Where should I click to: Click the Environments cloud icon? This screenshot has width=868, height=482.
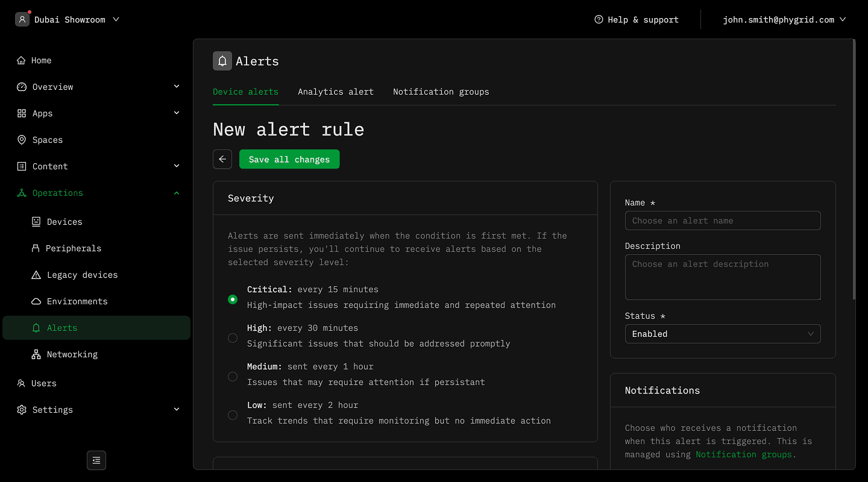36,301
